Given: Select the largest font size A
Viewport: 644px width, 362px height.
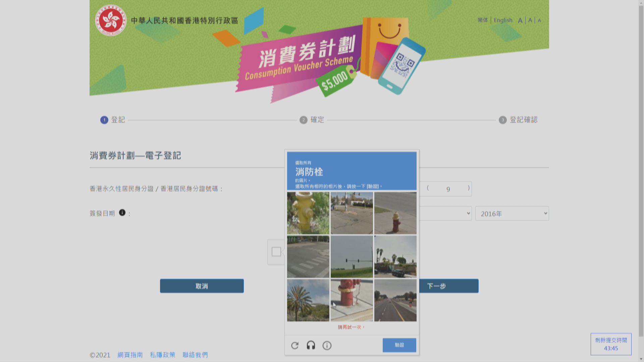Looking at the screenshot, I should [x=520, y=20].
